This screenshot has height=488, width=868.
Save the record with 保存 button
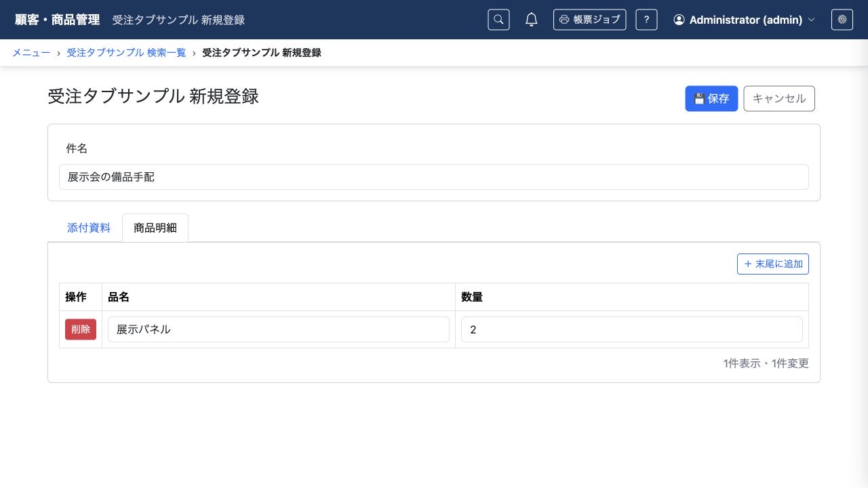point(711,98)
